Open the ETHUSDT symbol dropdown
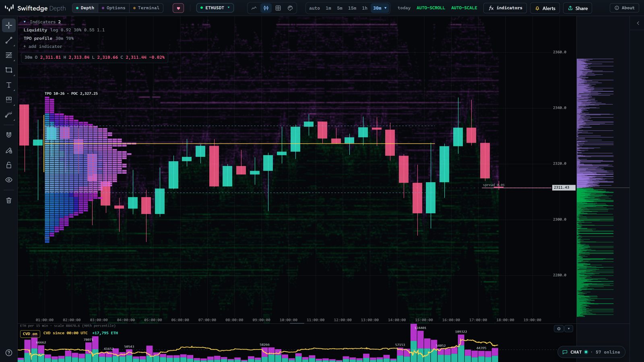Viewport: 644px width, 362px height. point(215,8)
